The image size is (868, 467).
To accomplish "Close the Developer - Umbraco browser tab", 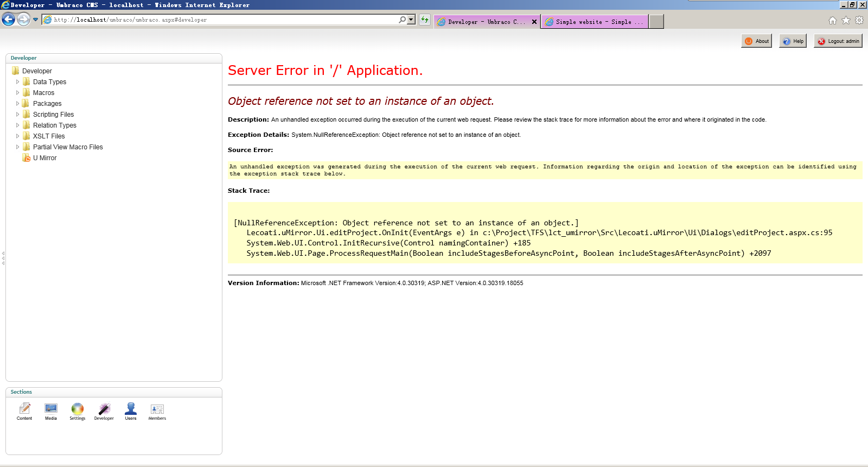I will point(534,22).
